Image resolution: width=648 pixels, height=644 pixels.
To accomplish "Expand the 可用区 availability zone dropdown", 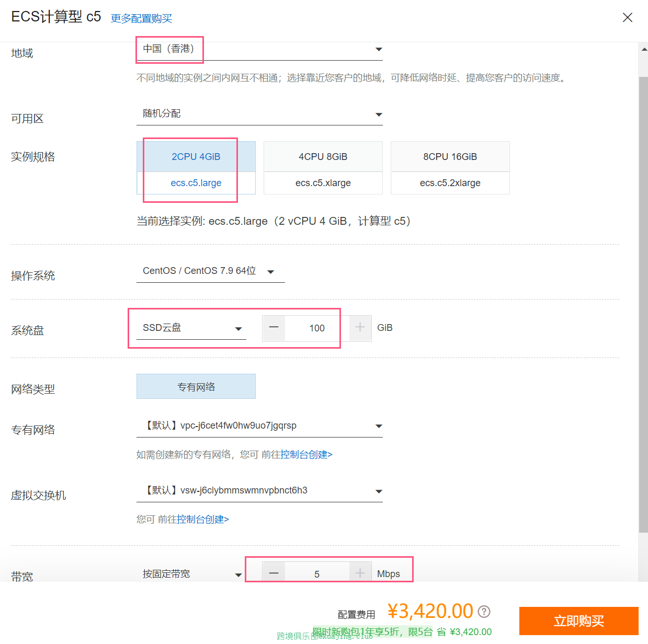I will 259,114.
